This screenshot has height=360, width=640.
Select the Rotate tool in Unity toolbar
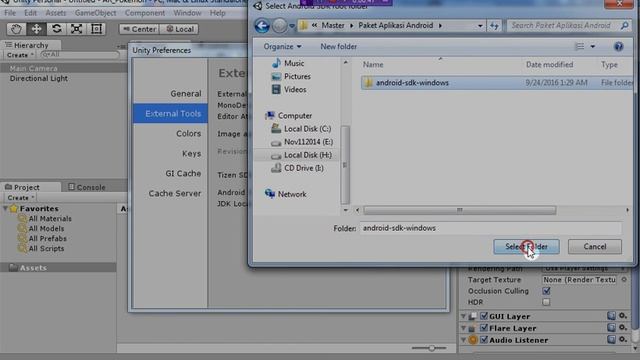(x=56, y=29)
